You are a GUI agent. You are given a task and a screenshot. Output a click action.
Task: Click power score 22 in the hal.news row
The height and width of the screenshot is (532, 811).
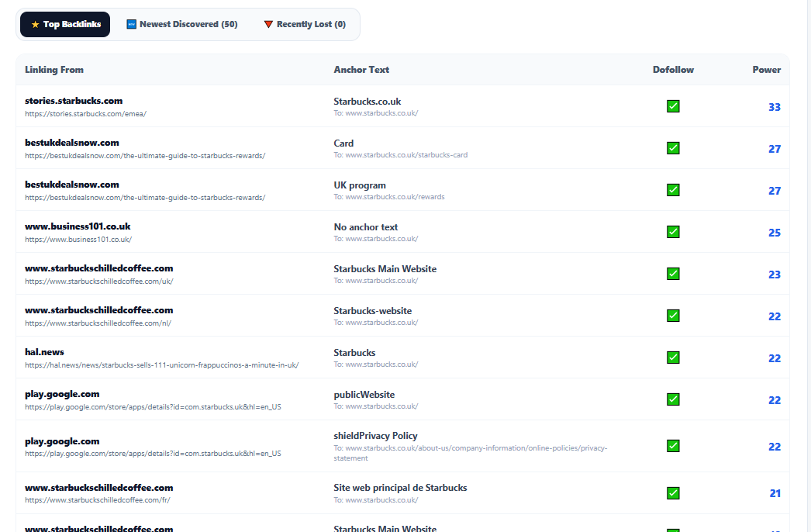click(x=775, y=358)
